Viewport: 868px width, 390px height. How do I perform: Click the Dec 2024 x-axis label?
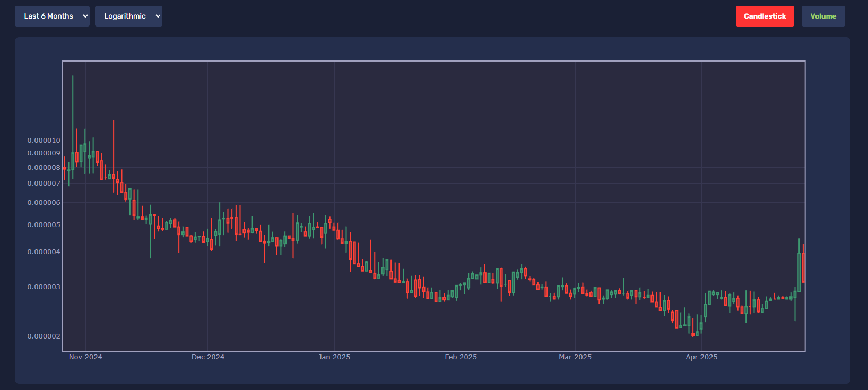tap(208, 357)
